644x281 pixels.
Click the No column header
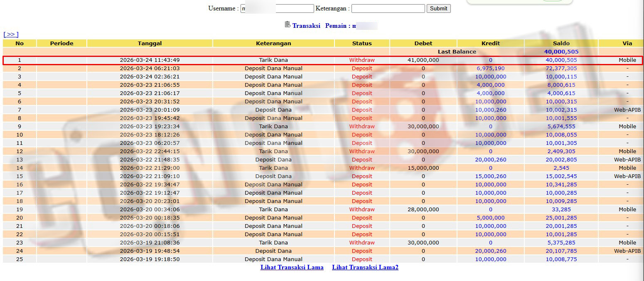click(x=20, y=43)
